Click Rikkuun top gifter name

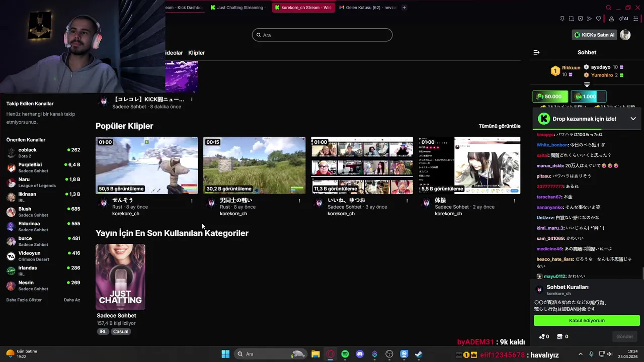pyautogui.click(x=571, y=67)
